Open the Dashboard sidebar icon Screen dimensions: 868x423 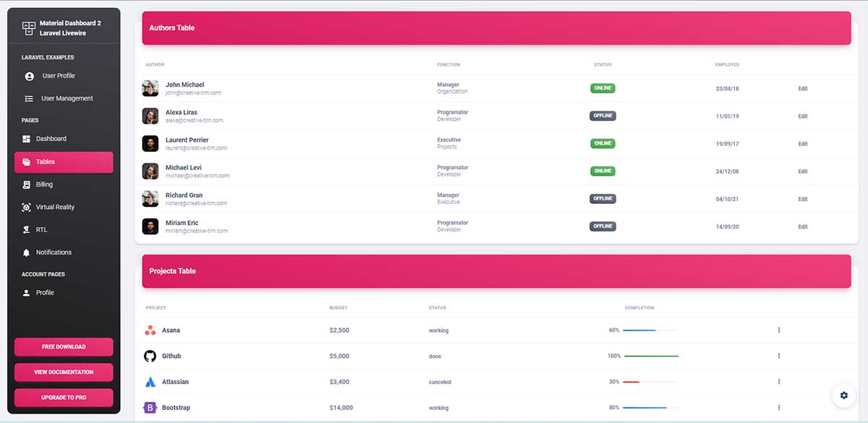pos(27,138)
